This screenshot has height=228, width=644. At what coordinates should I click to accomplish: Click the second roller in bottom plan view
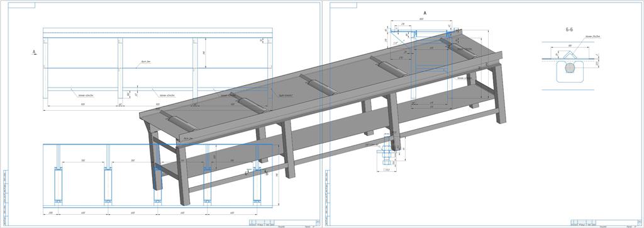pyautogui.click(x=108, y=185)
